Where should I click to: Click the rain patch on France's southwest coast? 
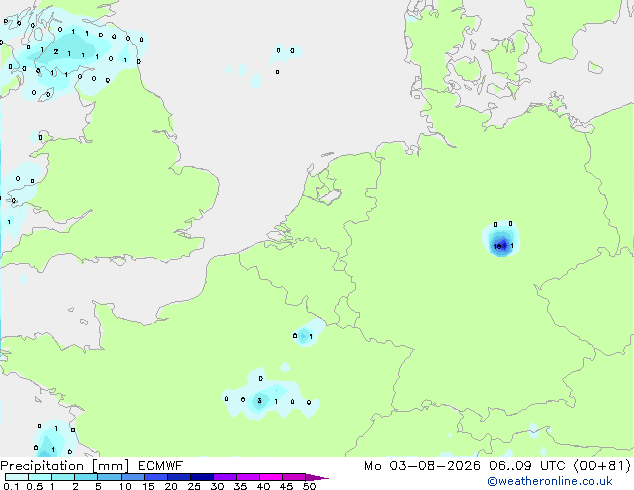[52, 440]
